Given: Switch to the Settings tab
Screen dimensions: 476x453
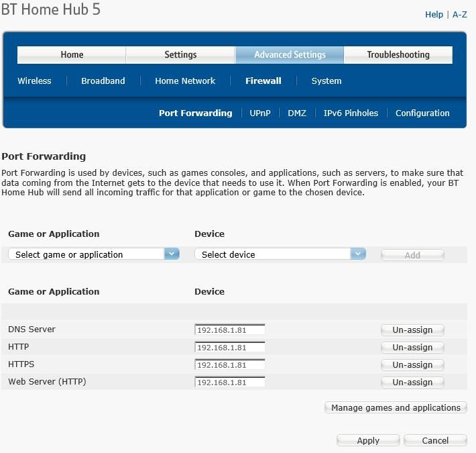Looking at the screenshot, I should click(180, 54).
